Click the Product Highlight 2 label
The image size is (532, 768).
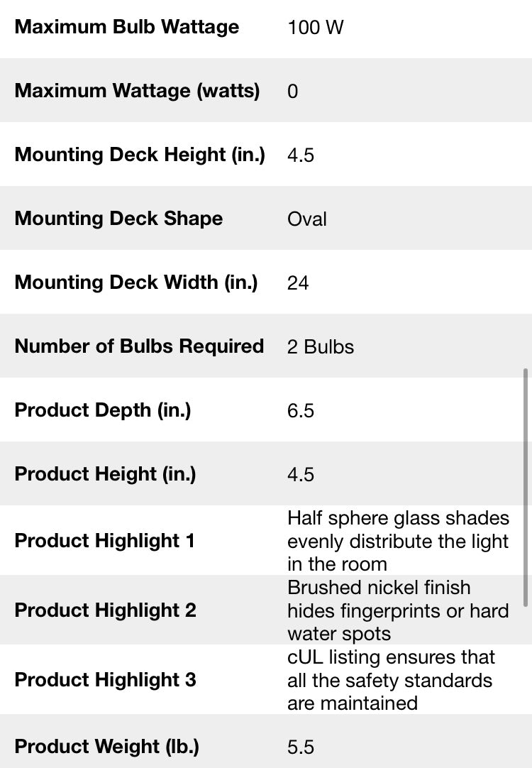[105, 610]
